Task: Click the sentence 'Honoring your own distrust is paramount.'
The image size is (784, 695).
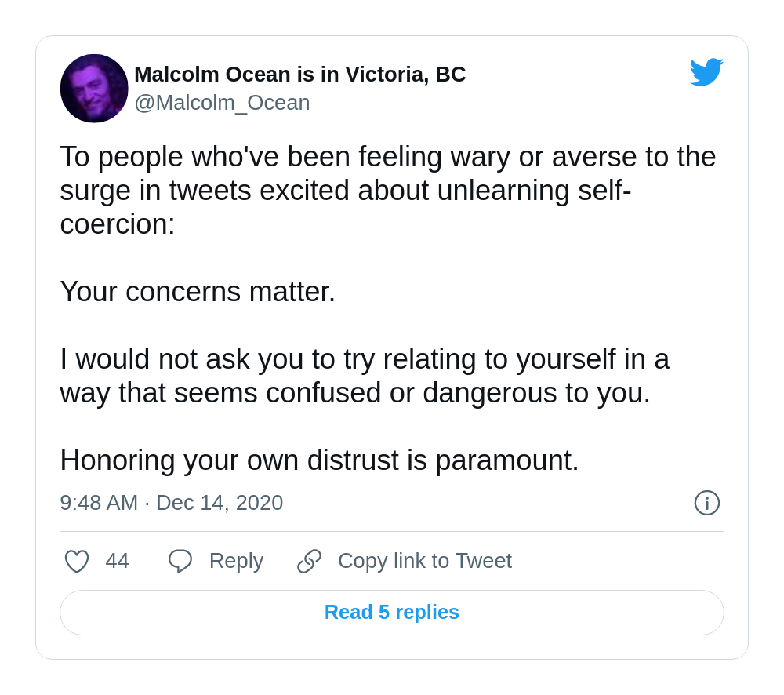Action: 320,460
